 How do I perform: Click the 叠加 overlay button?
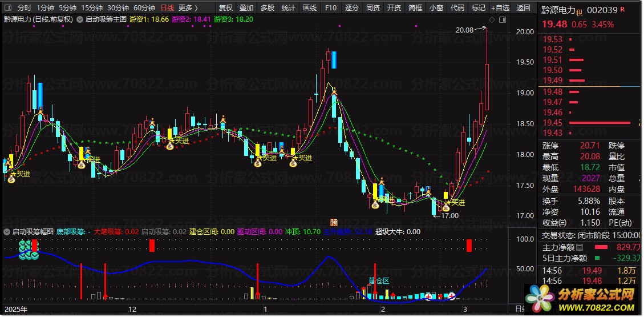coord(246,8)
